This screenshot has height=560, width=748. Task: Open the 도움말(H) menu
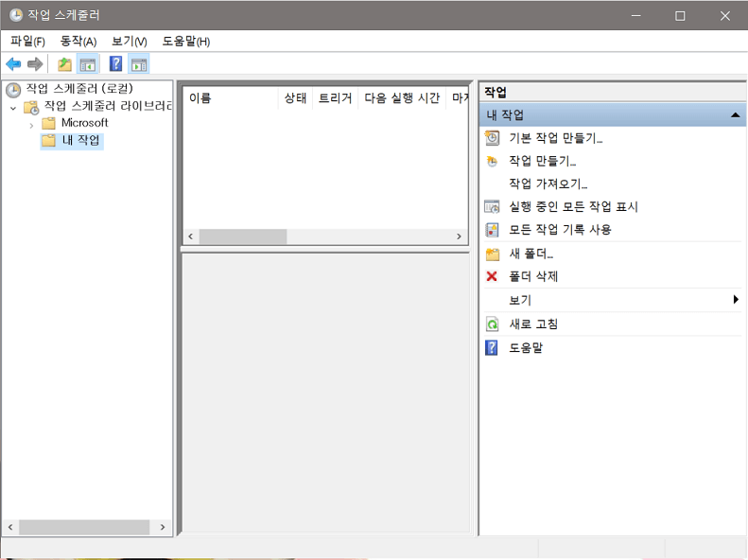pyautogui.click(x=186, y=42)
